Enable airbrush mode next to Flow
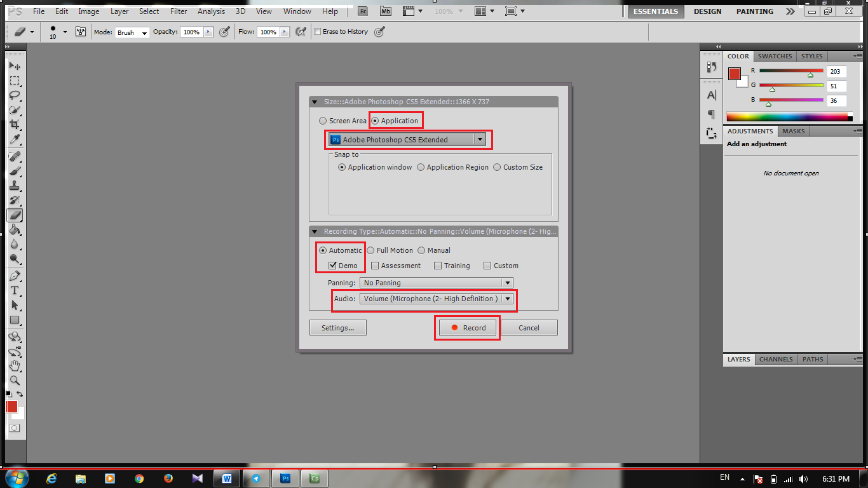The width and height of the screenshot is (868, 488). (x=302, y=32)
